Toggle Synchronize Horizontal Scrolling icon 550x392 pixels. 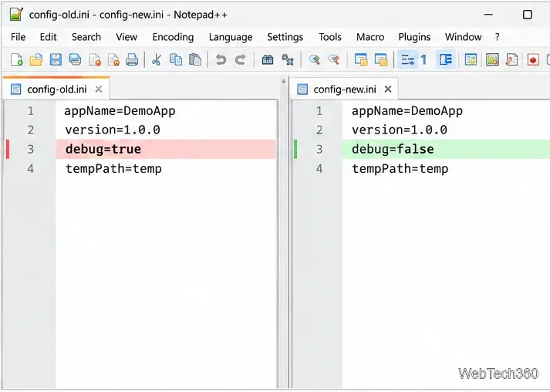(x=380, y=59)
